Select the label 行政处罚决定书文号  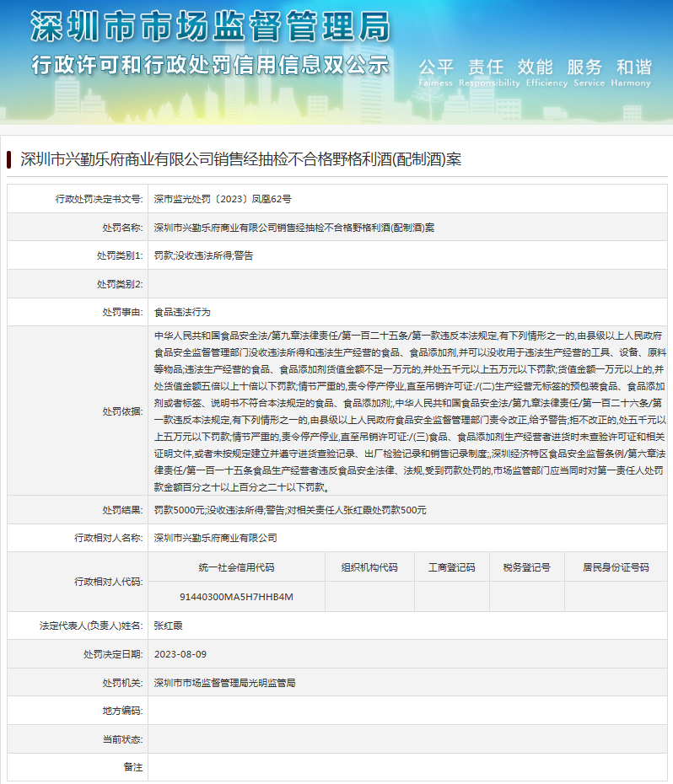pos(99,199)
